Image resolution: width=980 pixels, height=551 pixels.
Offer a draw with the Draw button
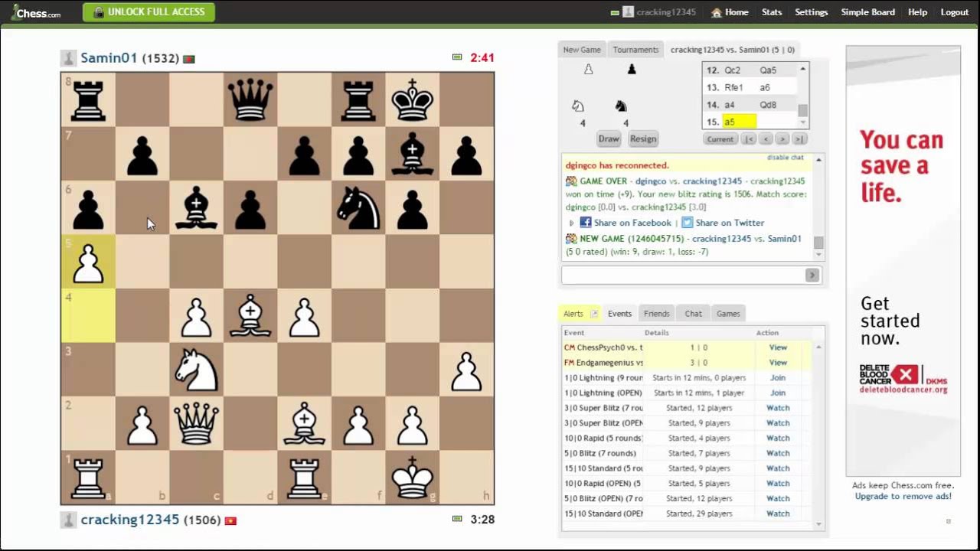coord(609,139)
